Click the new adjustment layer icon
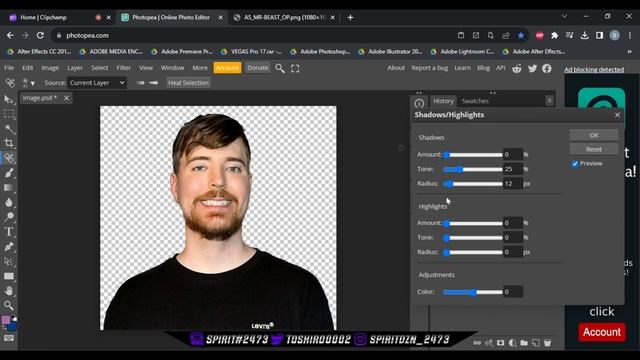 click(x=512, y=343)
